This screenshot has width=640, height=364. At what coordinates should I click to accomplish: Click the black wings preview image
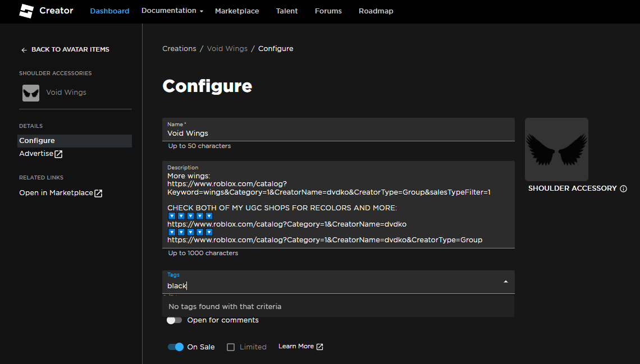coord(556,150)
